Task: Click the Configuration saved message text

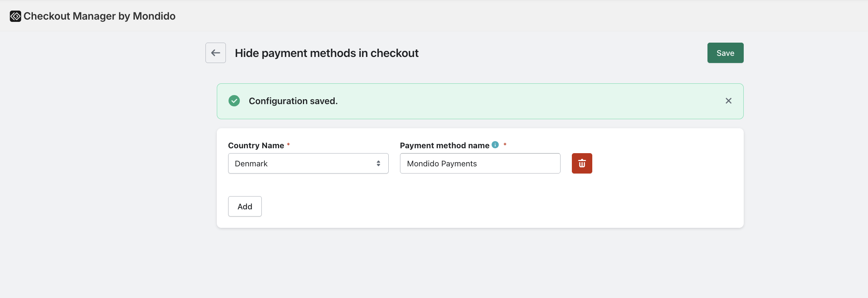Action: tap(293, 101)
